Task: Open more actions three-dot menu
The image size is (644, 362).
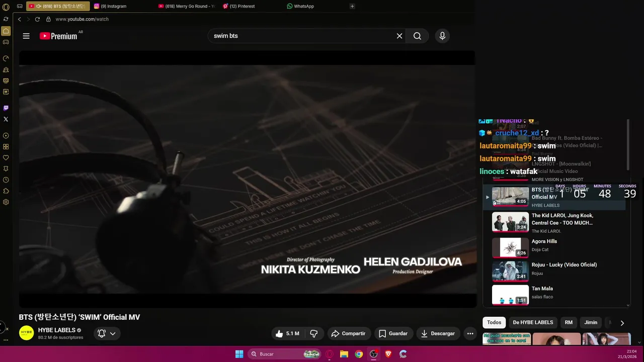Action: coord(470,333)
